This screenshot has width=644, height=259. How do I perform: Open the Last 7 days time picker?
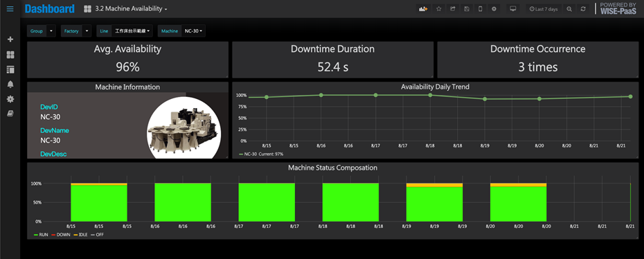click(x=544, y=8)
